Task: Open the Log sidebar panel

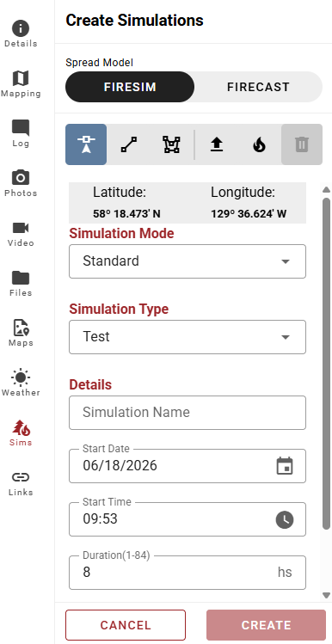Action: 21,134
